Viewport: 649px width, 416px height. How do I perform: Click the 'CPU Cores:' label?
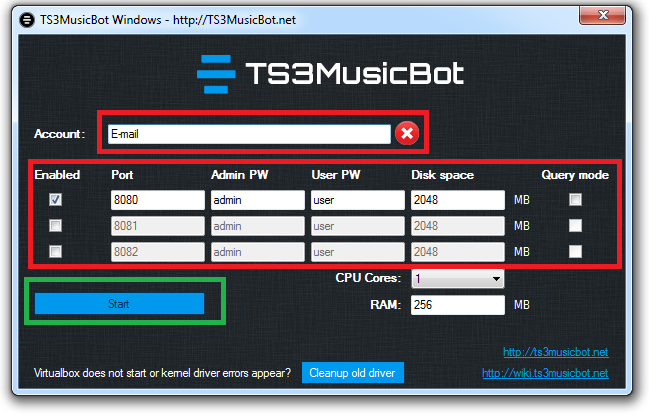tap(368, 278)
